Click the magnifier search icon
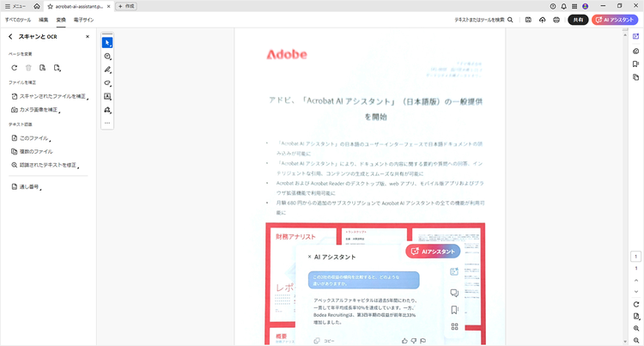The image size is (644, 346). point(510,20)
